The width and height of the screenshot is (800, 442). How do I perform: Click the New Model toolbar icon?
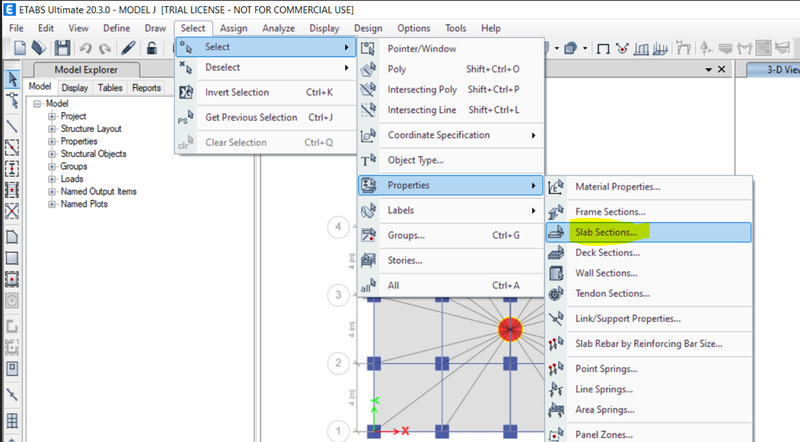(x=19, y=48)
